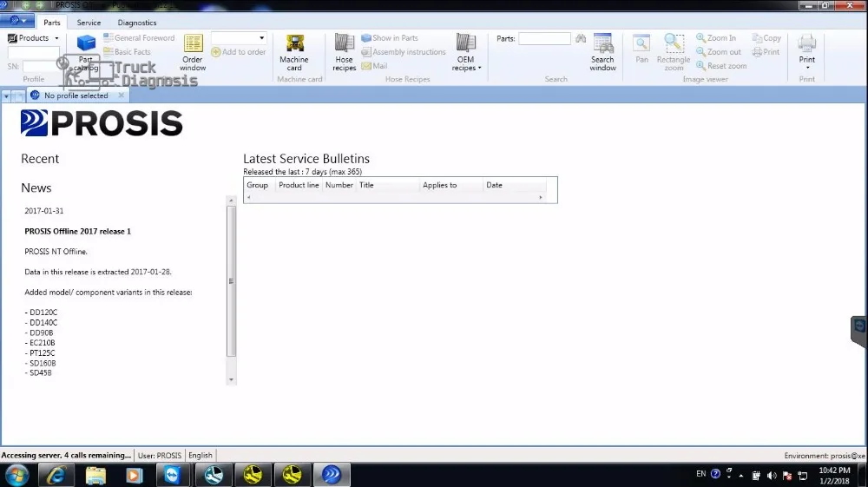Open the Search window

pyautogui.click(x=602, y=53)
